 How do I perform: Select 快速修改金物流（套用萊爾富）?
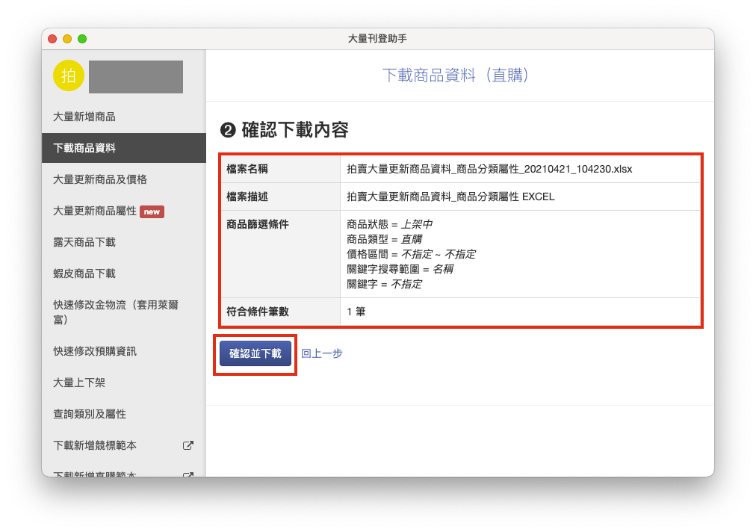coord(116,312)
